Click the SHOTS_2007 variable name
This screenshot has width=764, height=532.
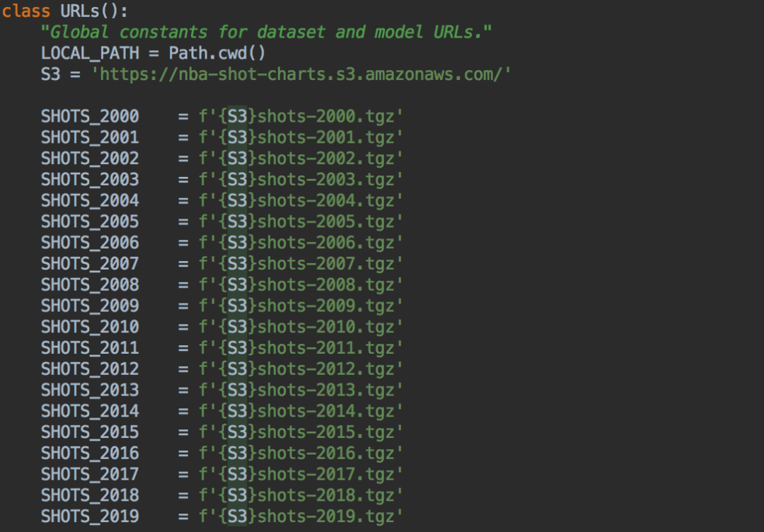click(x=90, y=263)
